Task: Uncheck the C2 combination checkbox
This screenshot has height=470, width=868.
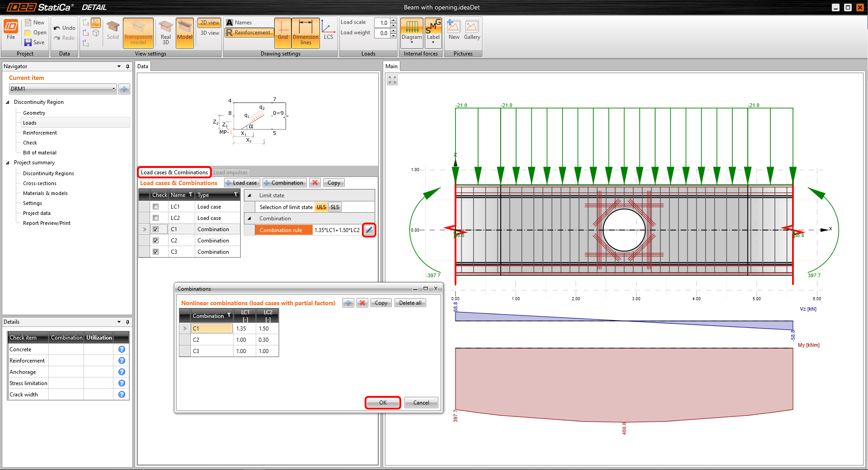Action: click(156, 241)
